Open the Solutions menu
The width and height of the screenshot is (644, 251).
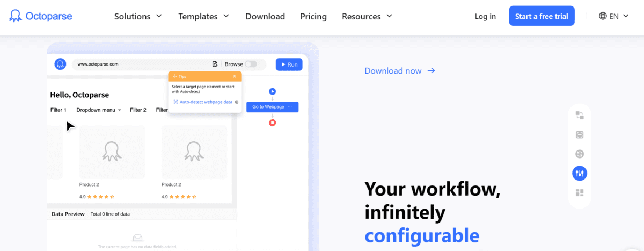(138, 16)
